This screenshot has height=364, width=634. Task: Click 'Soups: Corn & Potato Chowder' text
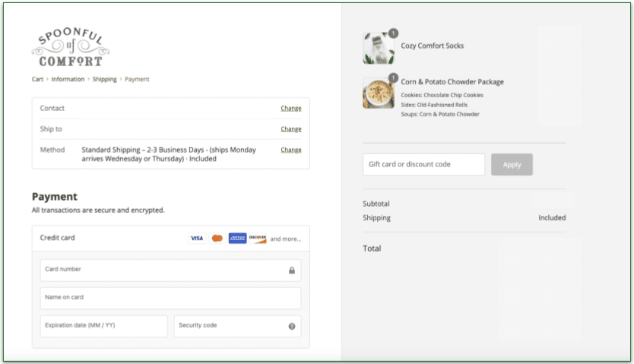click(x=440, y=114)
